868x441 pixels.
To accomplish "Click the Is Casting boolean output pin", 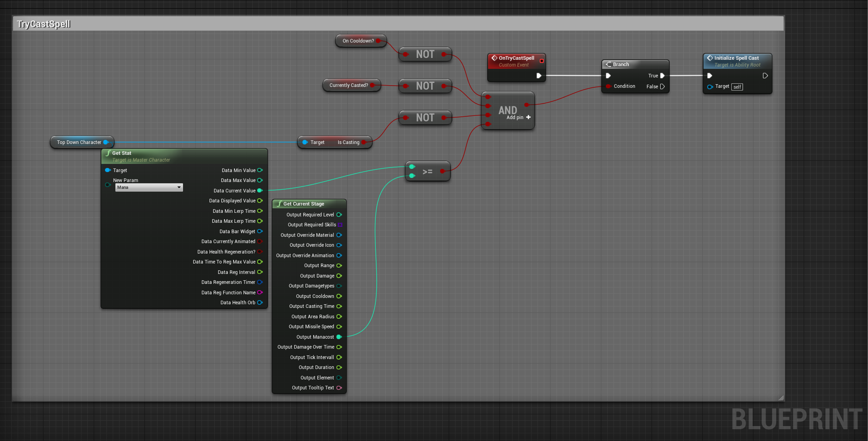I will (x=364, y=142).
